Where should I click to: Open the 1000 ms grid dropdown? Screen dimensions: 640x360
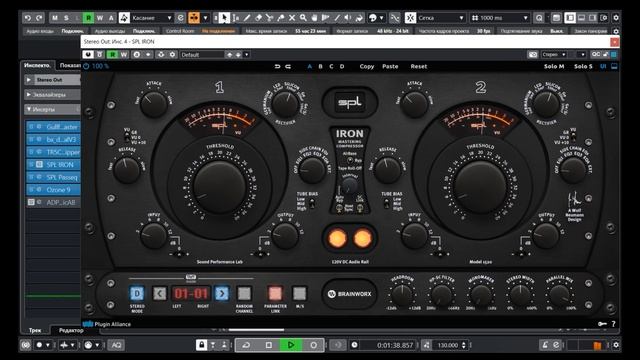point(500,18)
